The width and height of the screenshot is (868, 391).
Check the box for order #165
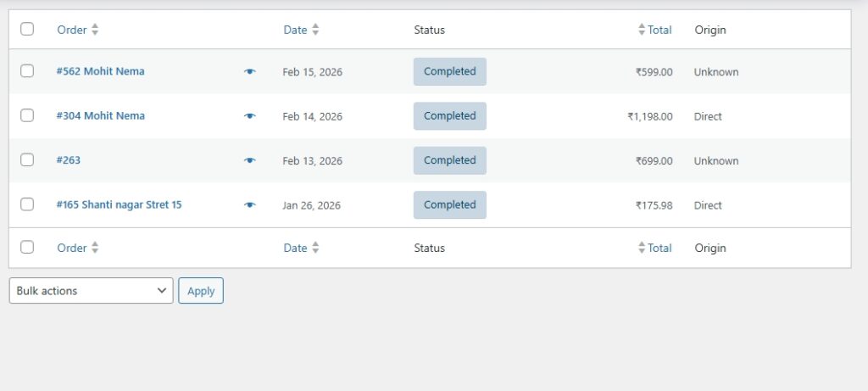pos(27,204)
